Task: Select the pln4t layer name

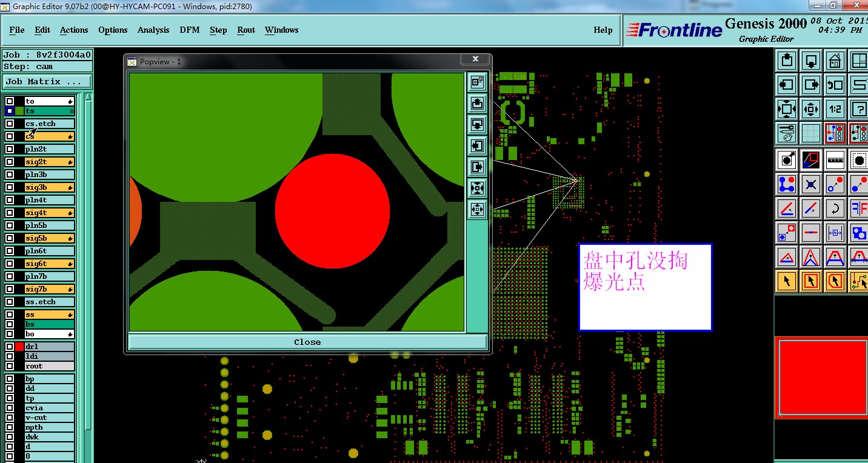Action: [x=49, y=200]
